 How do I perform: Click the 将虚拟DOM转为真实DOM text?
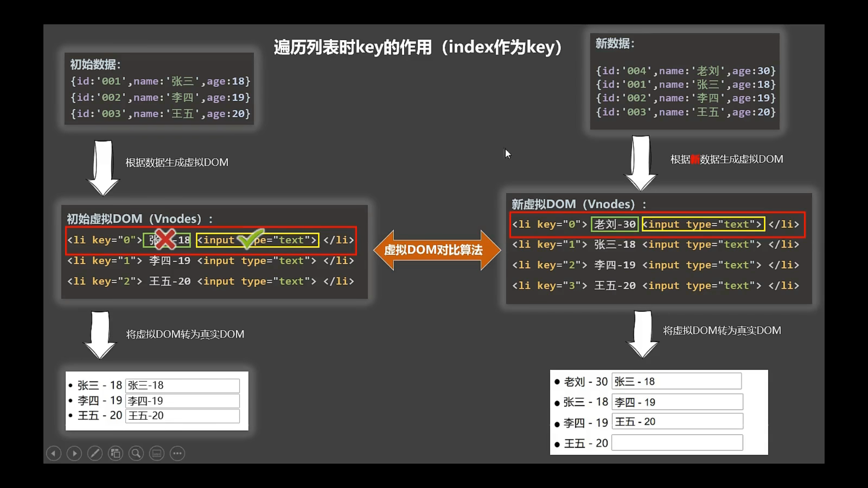pos(184,334)
